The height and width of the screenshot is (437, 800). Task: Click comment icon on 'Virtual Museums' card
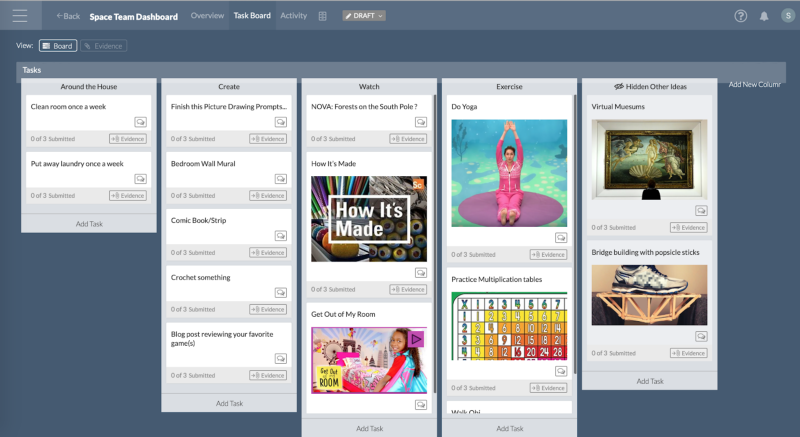tap(702, 211)
